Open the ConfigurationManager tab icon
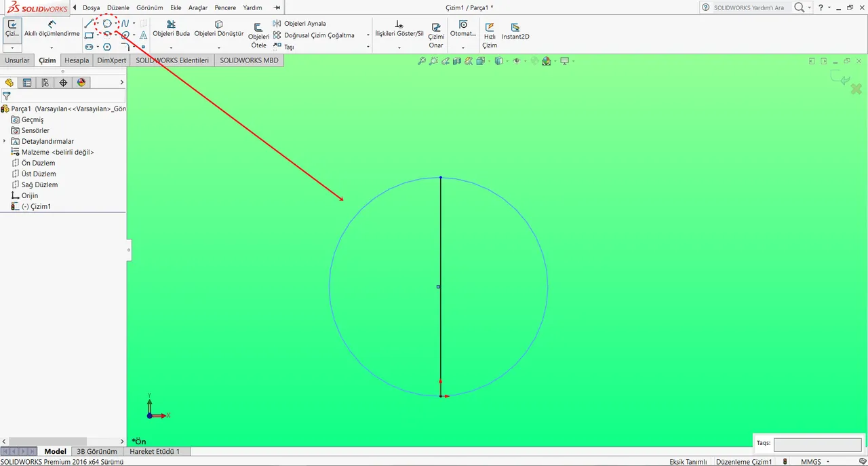868x466 pixels. [45, 83]
